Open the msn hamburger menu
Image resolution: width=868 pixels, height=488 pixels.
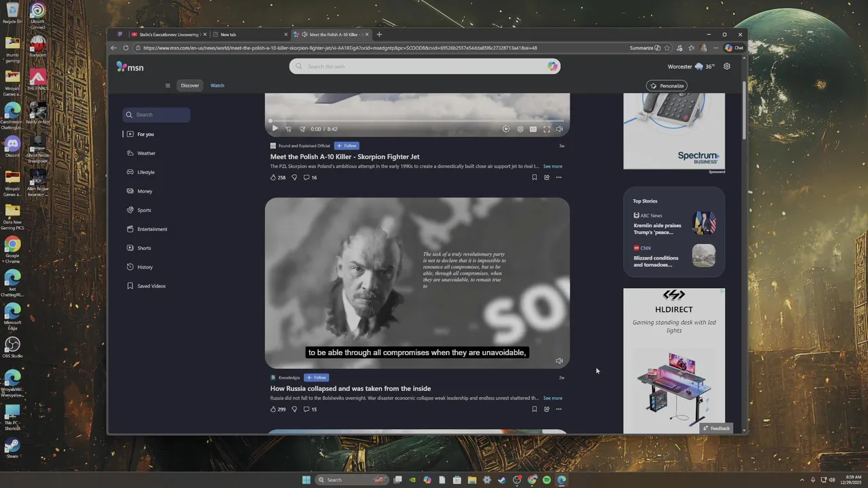[167, 85]
